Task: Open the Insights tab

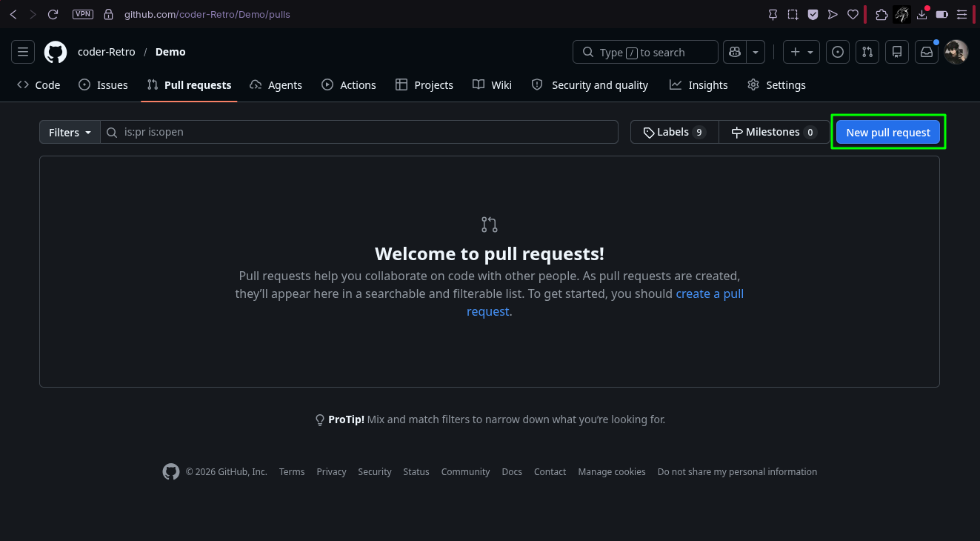Action: pyautogui.click(x=699, y=85)
